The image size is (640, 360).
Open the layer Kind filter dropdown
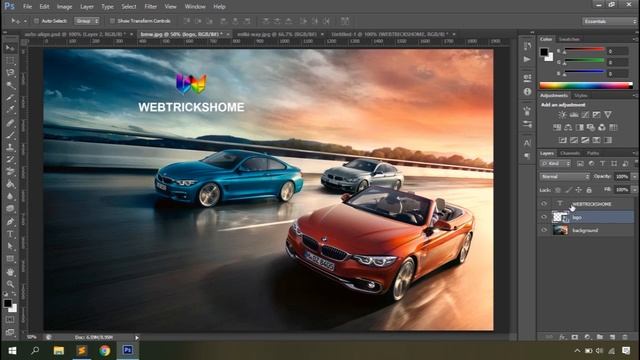click(555, 164)
